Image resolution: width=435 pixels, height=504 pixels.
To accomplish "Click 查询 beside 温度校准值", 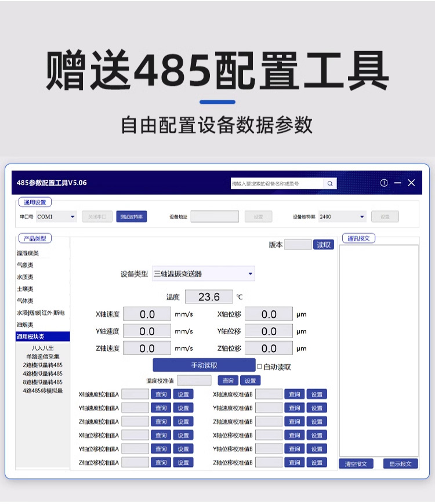I will click(228, 381).
